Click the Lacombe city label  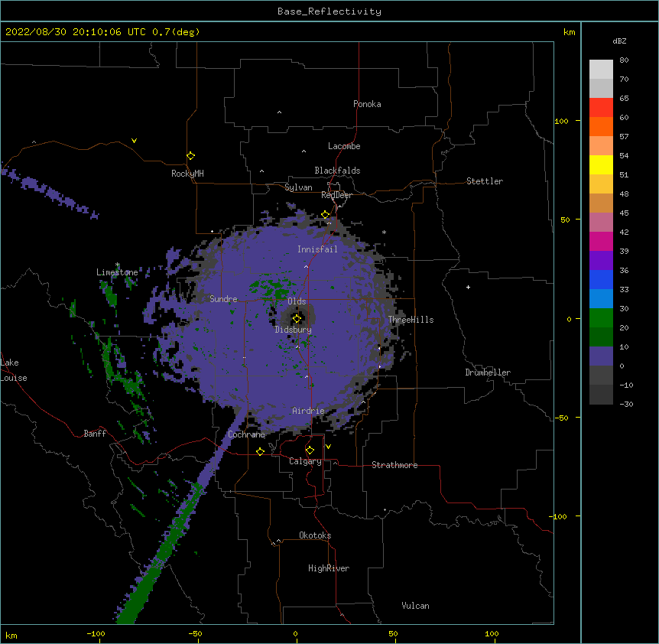click(x=344, y=146)
